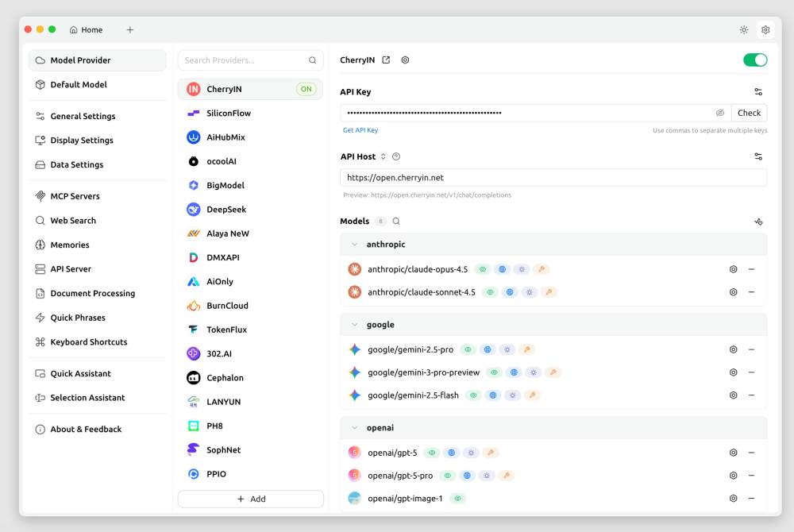Open settings gear in the title bar
The width and height of the screenshot is (794, 532).
coord(765,30)
